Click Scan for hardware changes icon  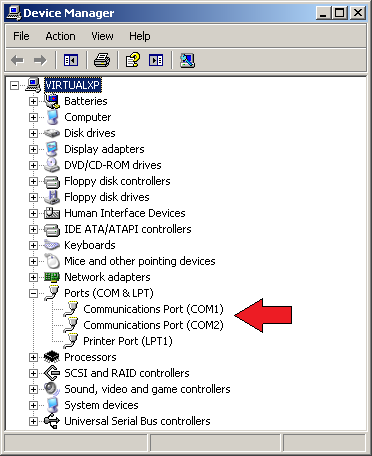coord(187,60)
